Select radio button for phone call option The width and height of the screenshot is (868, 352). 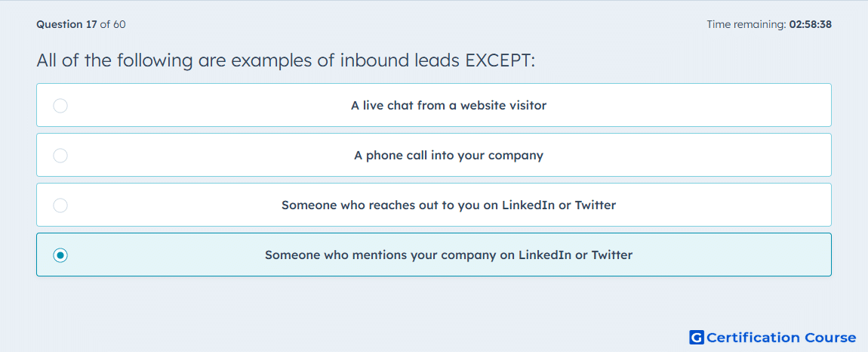click(60, 156)
